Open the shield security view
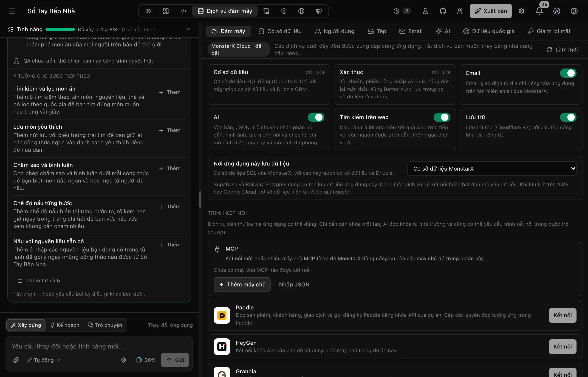588x377 pixels. point(284,11)
